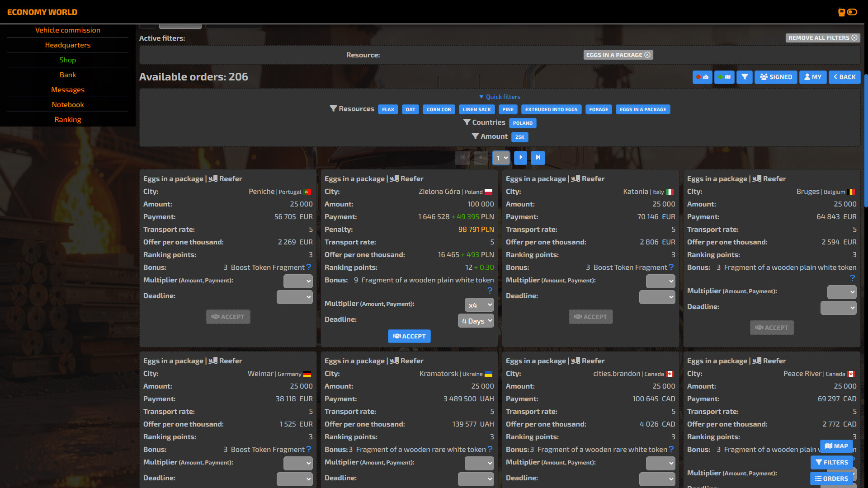The width and height of the screenshot is (868, 488).
Task: Jump to last page of orders
Action: click(x=538, y=158)
